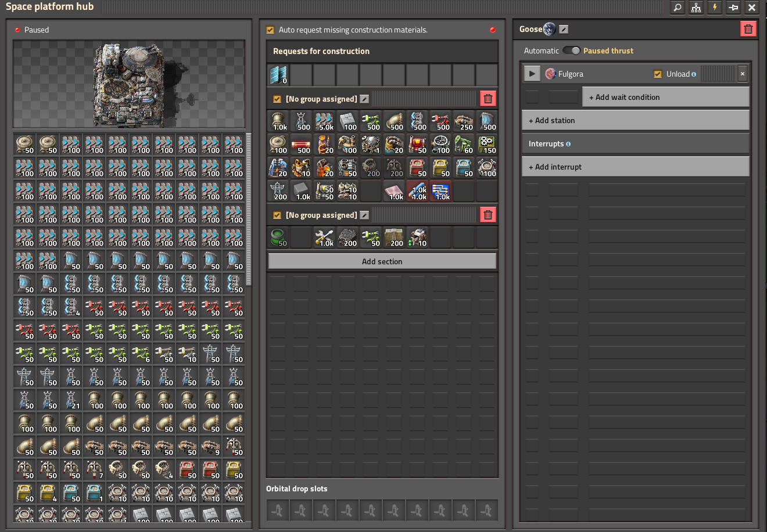Click the space platform foundation construction request
The width and height of the screenshot is (767, 532).
pyautogui.click(x=278, y=75)
